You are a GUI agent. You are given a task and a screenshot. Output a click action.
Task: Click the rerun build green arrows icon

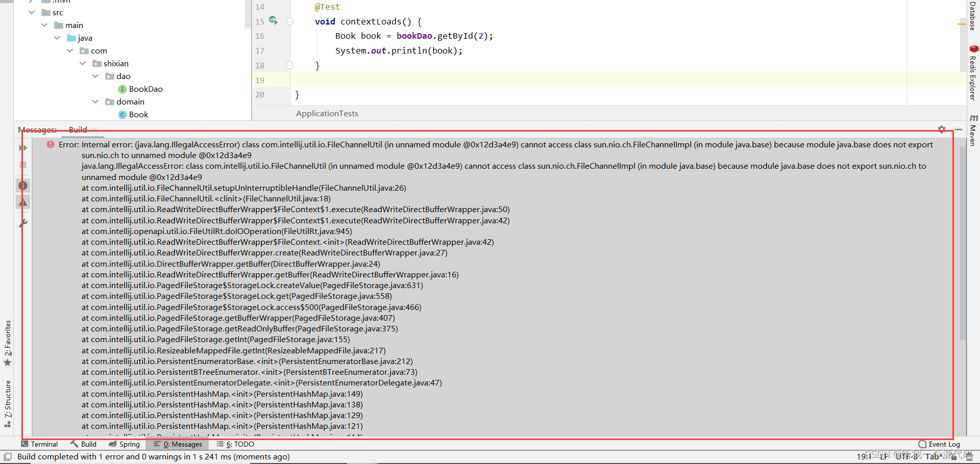click(x=23, y=148)
